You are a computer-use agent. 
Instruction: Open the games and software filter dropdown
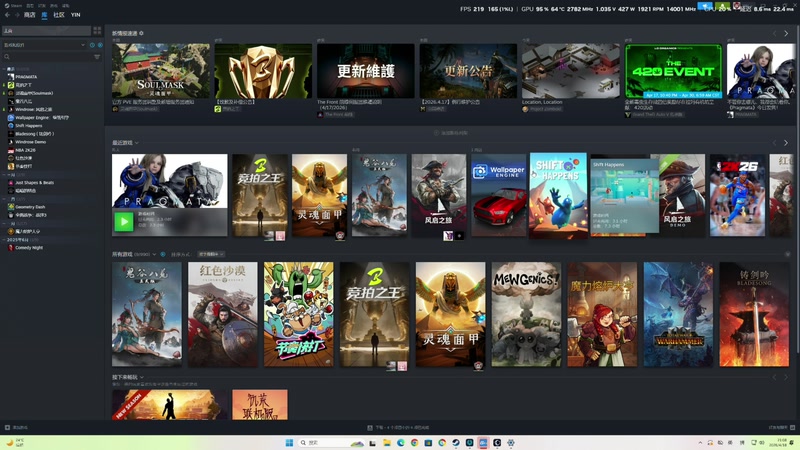[x=44, y=45]
